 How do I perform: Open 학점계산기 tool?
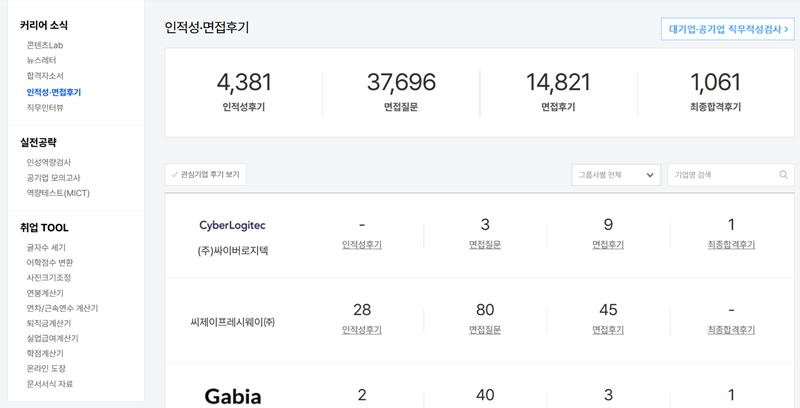(x=45, y=353)
